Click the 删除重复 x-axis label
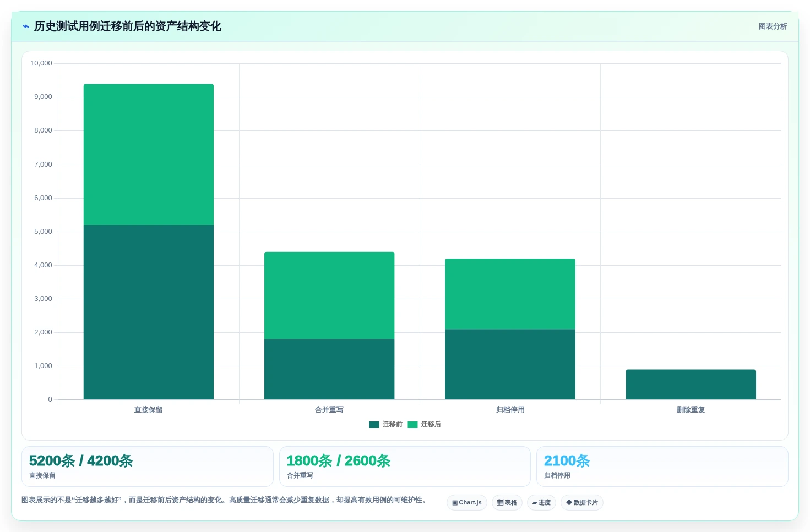This screenshot has height=532, width=810. 691,410
